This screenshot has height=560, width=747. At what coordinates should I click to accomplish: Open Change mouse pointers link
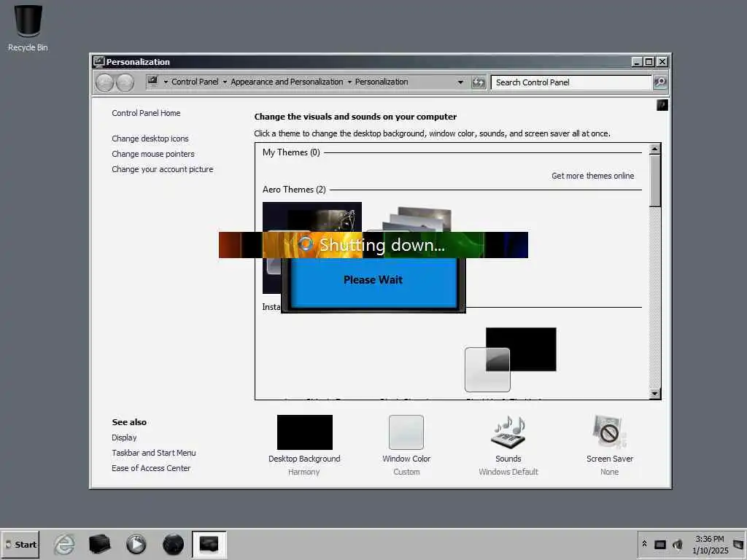click(153, 154)
